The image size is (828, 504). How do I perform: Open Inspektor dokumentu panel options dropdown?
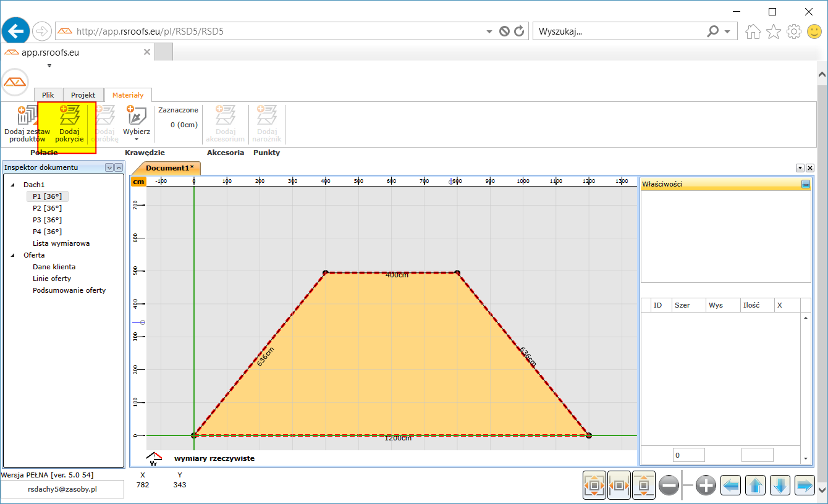[x=109, y=167]
